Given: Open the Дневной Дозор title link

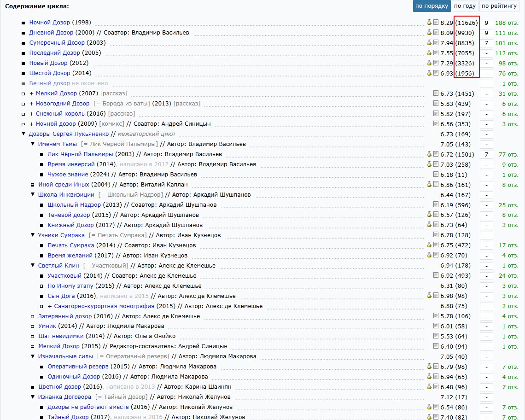Looking at the screenshot, I should pyautogui.click(x=51, y=33).
